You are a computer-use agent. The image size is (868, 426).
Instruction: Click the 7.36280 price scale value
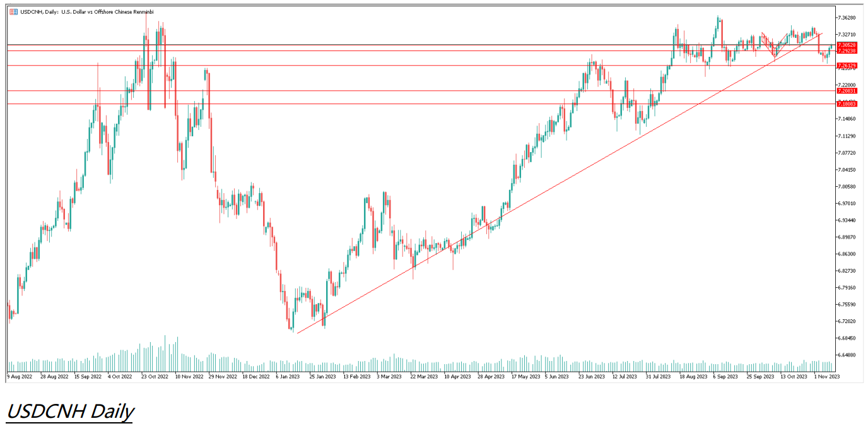coord(846,18)
